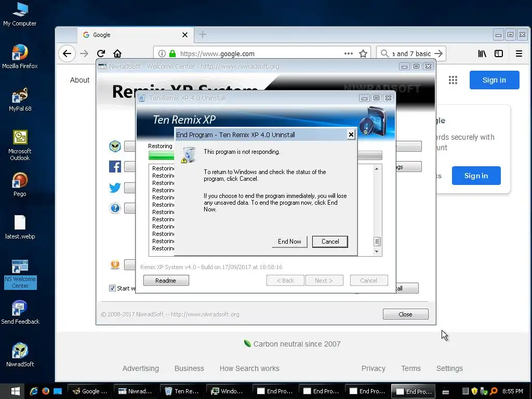Launch Internet Explorer from the taskbar
Image resolution: width=532 pixels, height=399 pixels.
pyautogui.click(x=34, y=391)
